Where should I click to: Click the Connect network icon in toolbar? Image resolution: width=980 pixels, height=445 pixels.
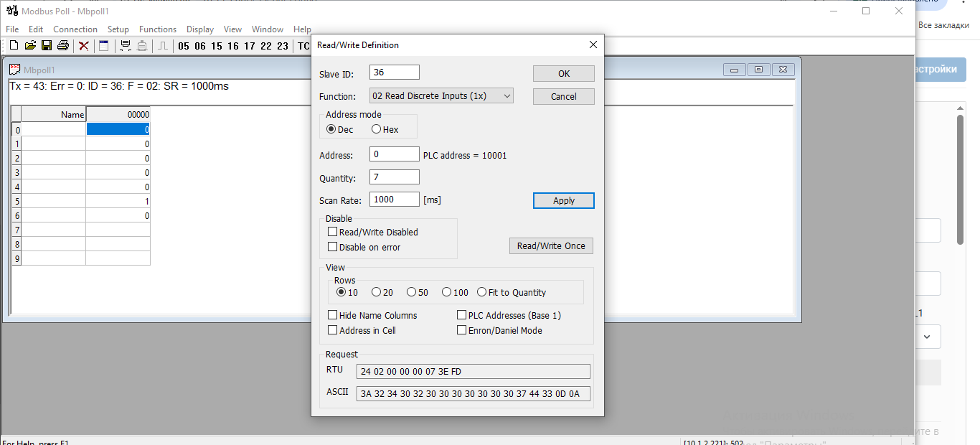126,46
